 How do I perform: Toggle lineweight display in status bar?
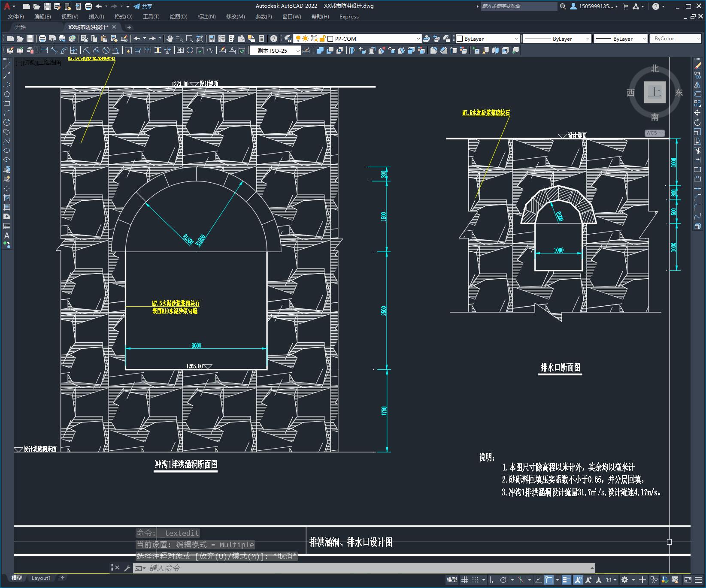(567, 580)
